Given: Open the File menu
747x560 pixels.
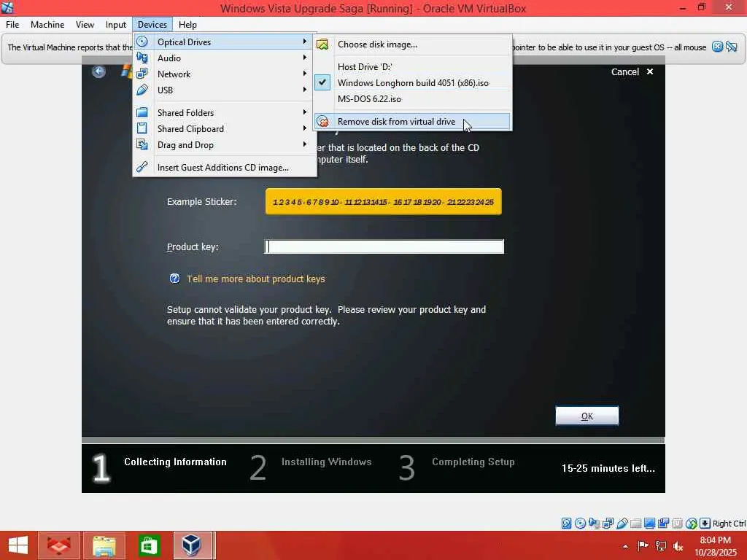Looking at the screenshot, I should 12,24.
